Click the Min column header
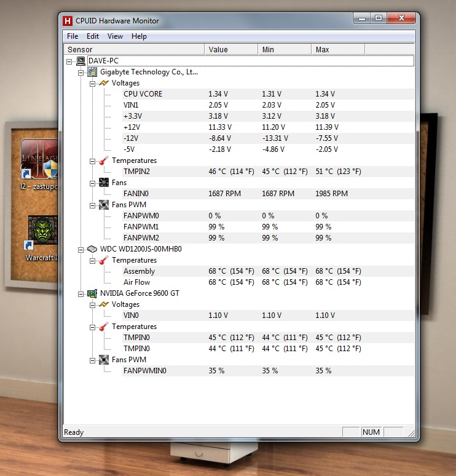Screen dimensions: 456x476 click(285, 49)
